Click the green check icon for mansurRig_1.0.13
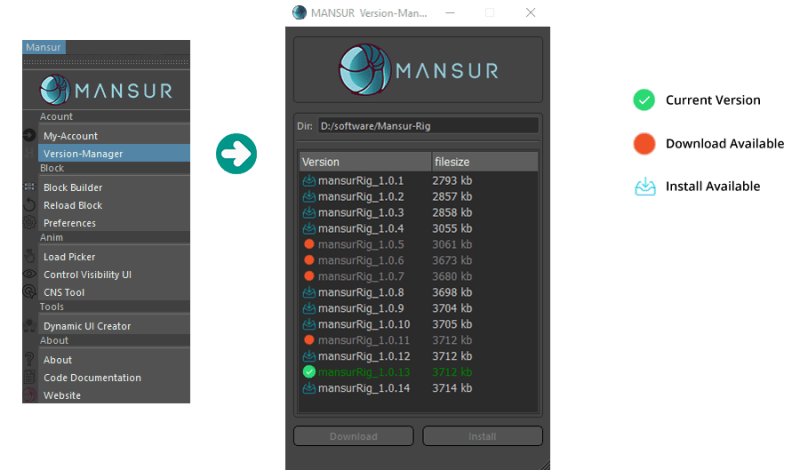This screenshot has height=470, width=800. click(x=309, y=372)
